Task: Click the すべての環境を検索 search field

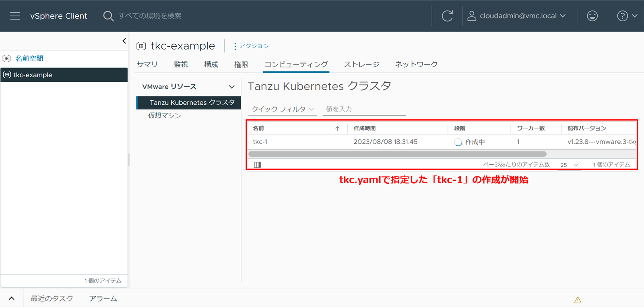Action: 150,16
